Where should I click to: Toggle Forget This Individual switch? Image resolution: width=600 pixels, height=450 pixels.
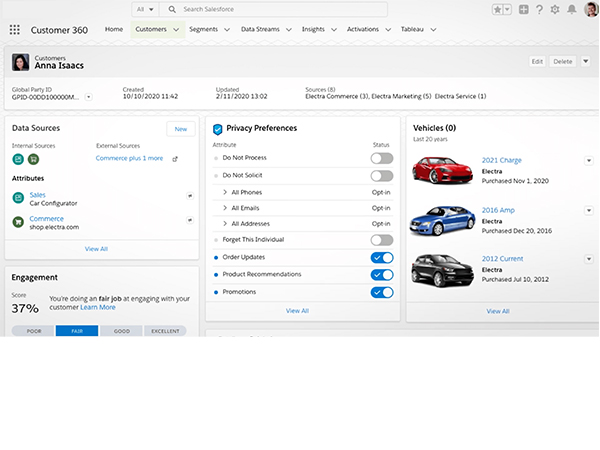point(382,240)
